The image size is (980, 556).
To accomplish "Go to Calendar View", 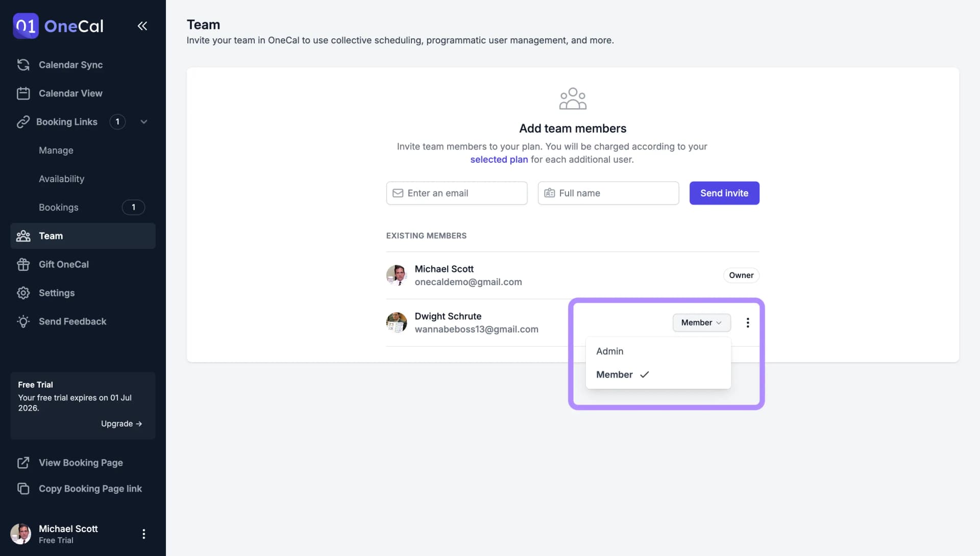I will click(83, 93).
